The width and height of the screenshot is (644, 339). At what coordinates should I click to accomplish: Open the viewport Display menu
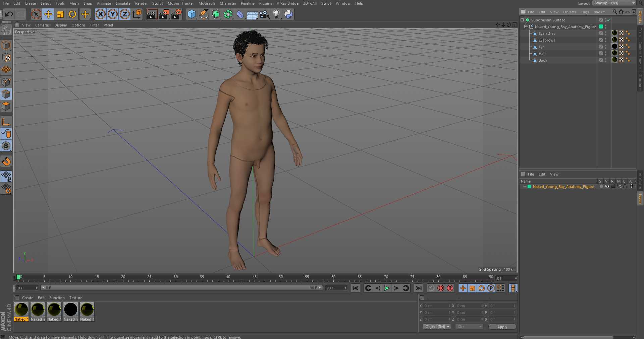point(60,25)
